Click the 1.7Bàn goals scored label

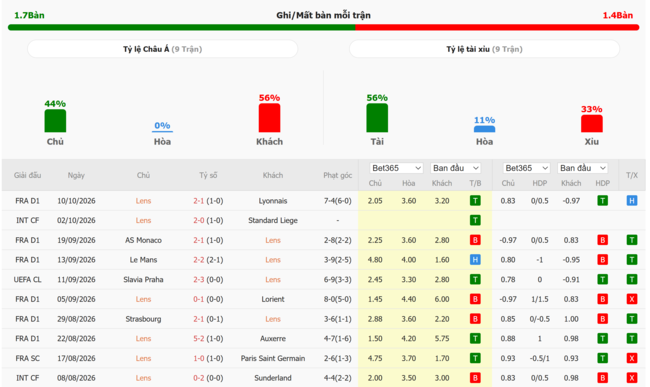click(x=29, y=15)
